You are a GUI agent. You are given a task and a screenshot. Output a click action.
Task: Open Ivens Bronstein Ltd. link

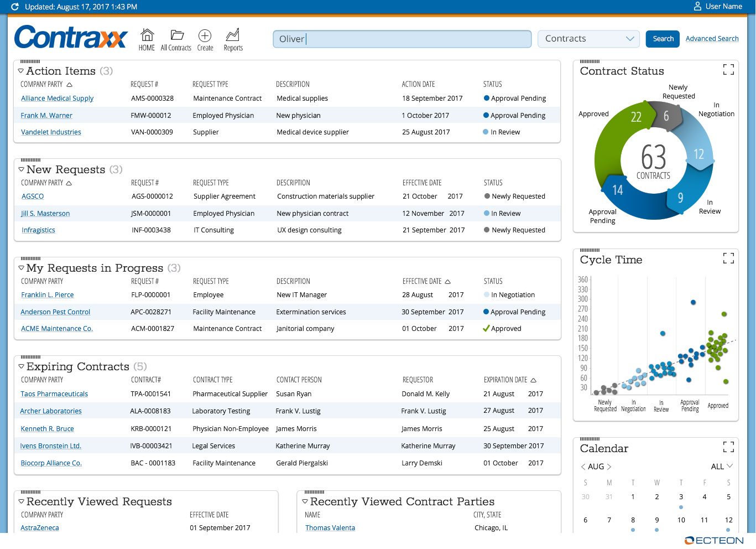[50, 446]
